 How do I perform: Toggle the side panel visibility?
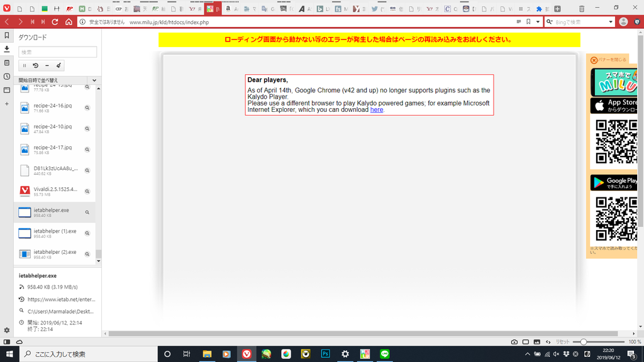(x=7, y=342)
